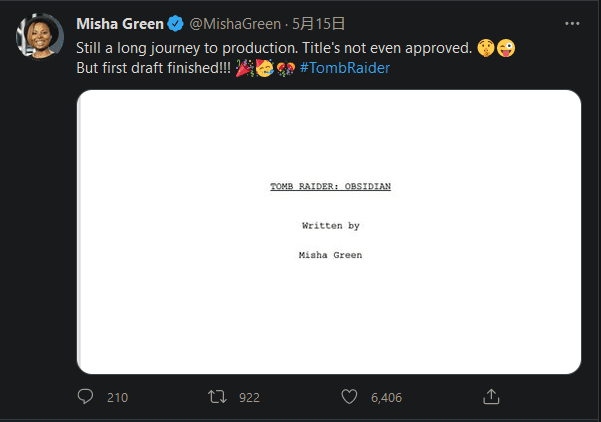Click the winking tongue-out emoji
Screen dimensions: 601x422
tap(506, 48)
